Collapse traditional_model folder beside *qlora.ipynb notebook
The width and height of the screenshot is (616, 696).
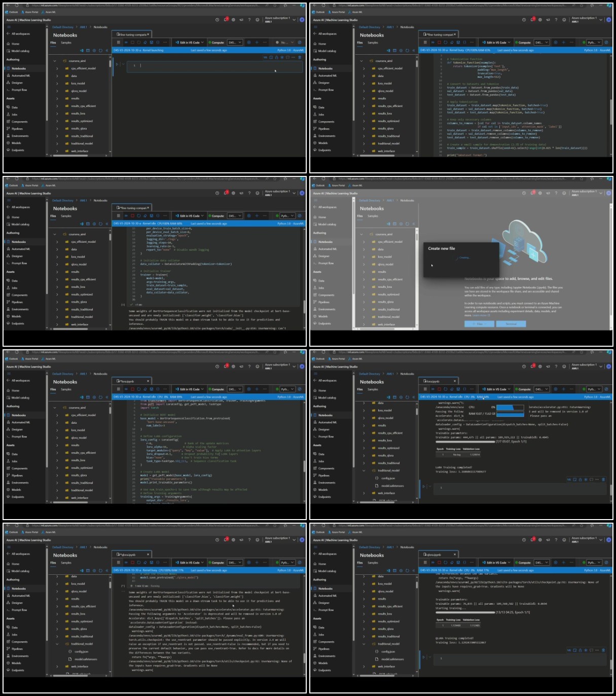pos(57,644)
